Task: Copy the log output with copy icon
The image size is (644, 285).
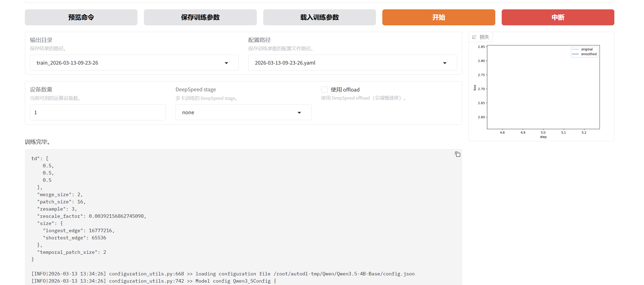Action: 458,154
